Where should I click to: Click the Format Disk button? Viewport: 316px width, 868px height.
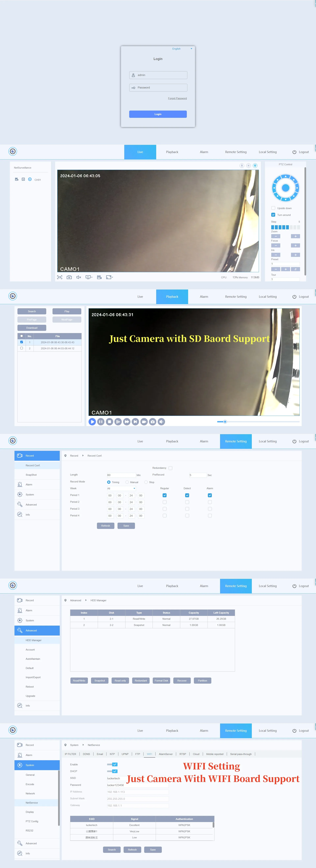tap(161, 681)
